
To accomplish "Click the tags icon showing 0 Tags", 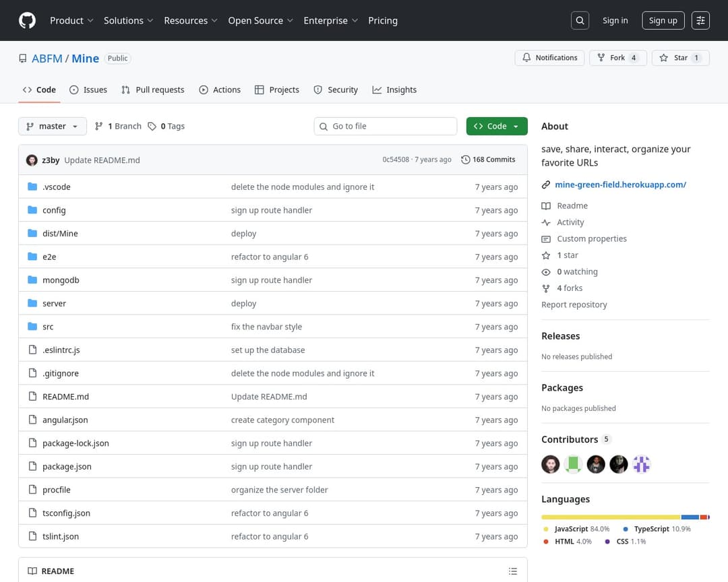I will pos(152,127).
